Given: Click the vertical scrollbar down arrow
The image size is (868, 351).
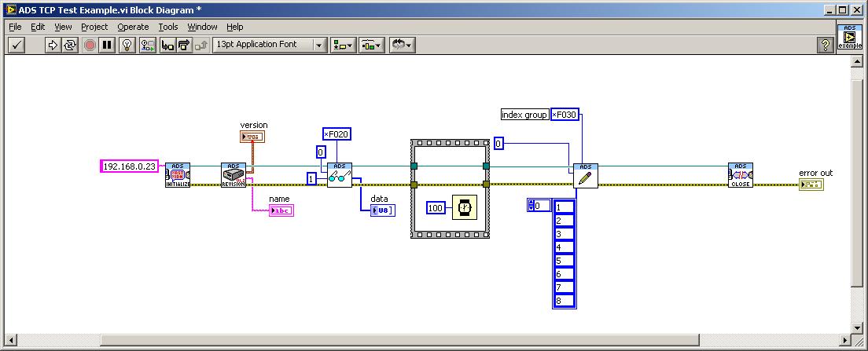Looking at the screenshot, I should [856, 328].
